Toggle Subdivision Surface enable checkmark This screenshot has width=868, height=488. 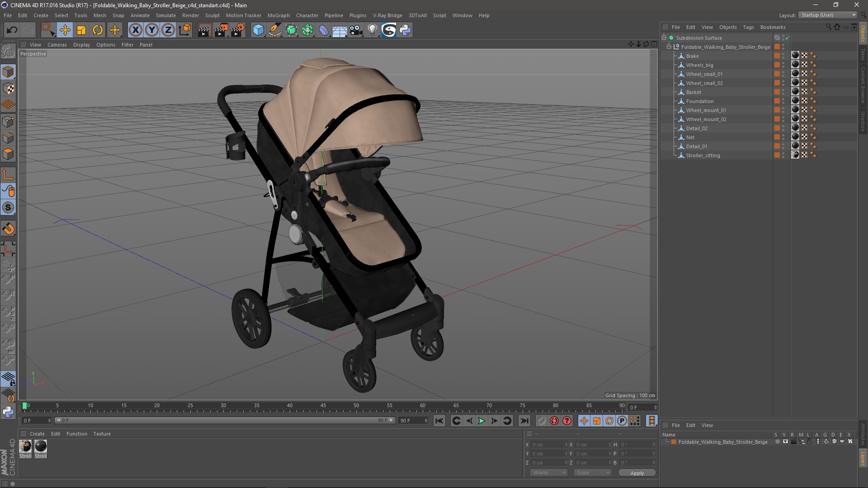pyautogui.click(x=787, y=38)
